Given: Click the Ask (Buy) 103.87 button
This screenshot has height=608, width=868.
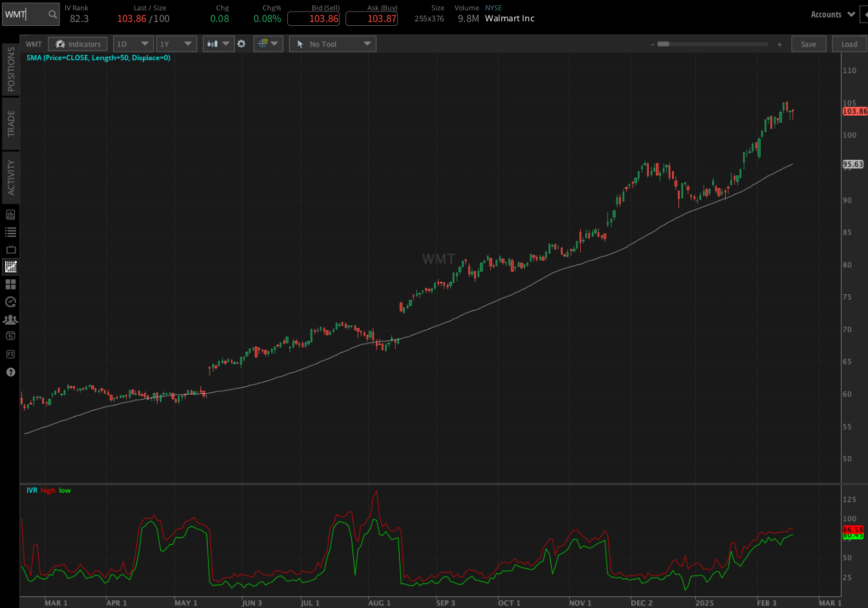Looking at the screenshot, I should pyautogui.click(x=372, y=19).
